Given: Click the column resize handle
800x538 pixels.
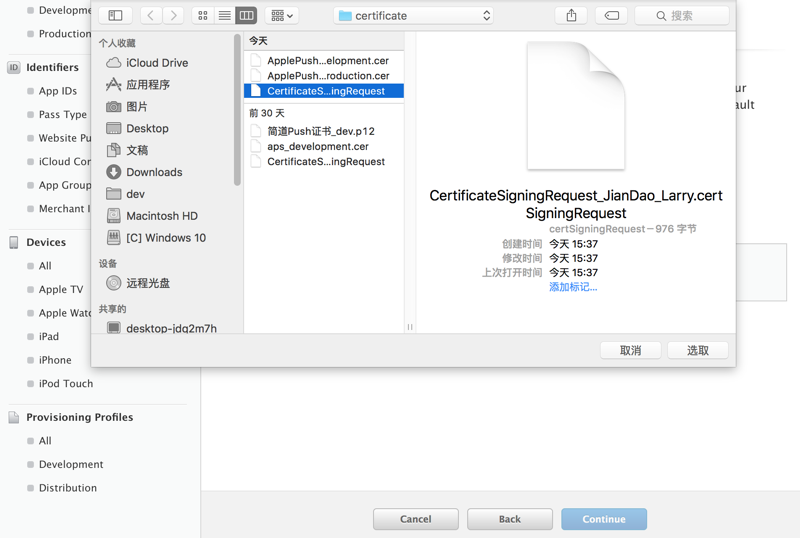Looking at the screenshot, I should pyautogui.click(x=410, y=327).
